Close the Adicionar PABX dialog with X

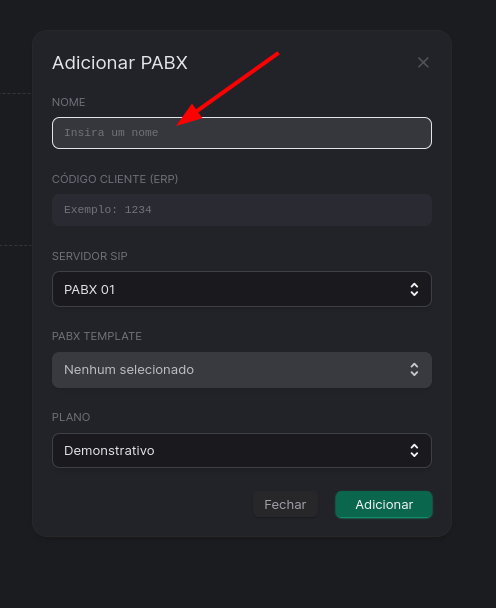(423, 62)
